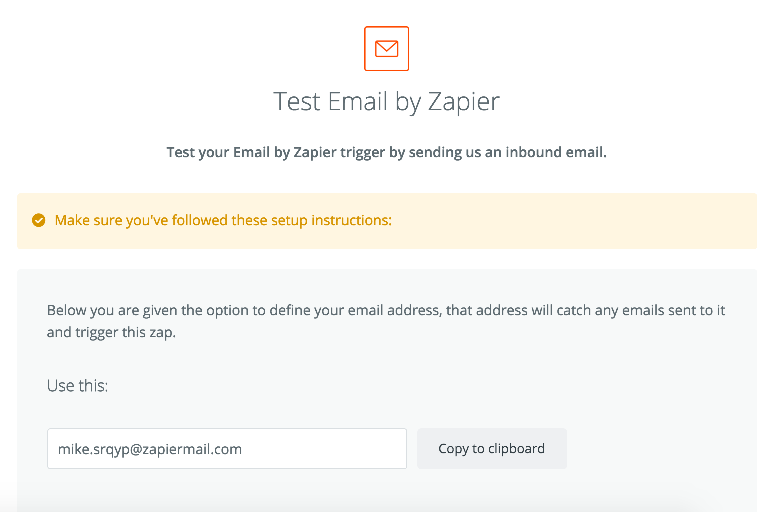Click the empty space right of Copy button
This screenshot has height=512, width=767.
(660, 448)
